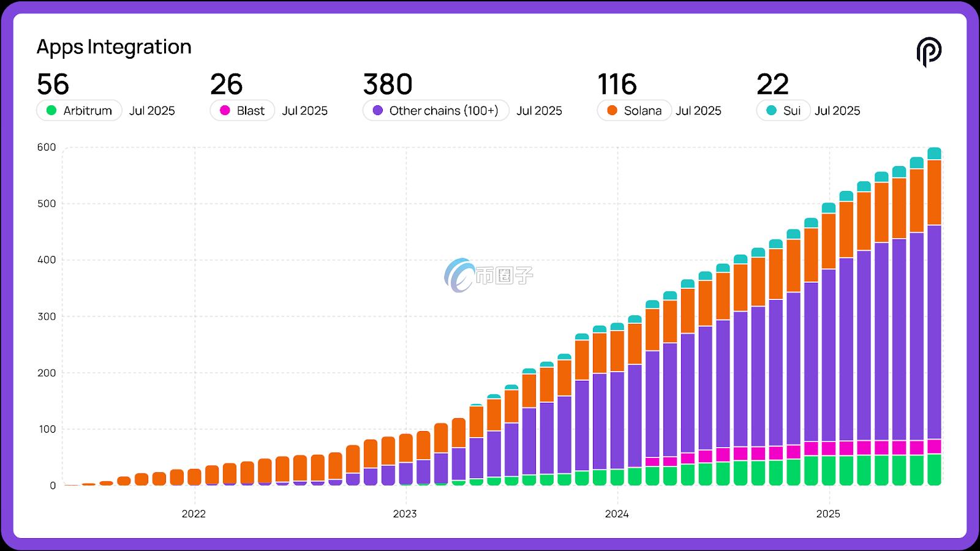
Task: Click the purple dot beside Other chains
Action: coord(378,110)
